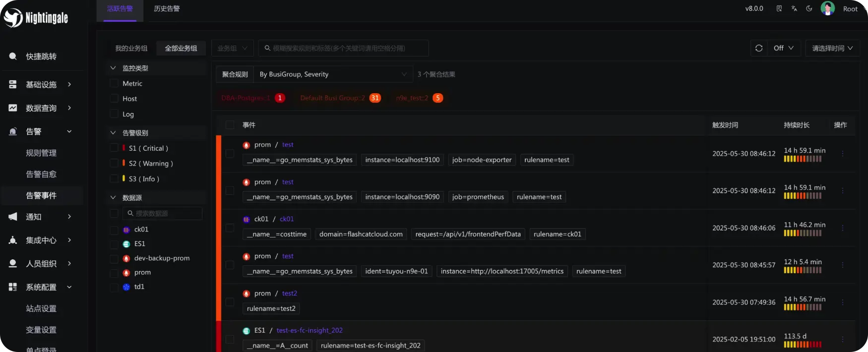Open the language translation switcher
The height and width of the screenshot is (352, 868).
[794, 8]
